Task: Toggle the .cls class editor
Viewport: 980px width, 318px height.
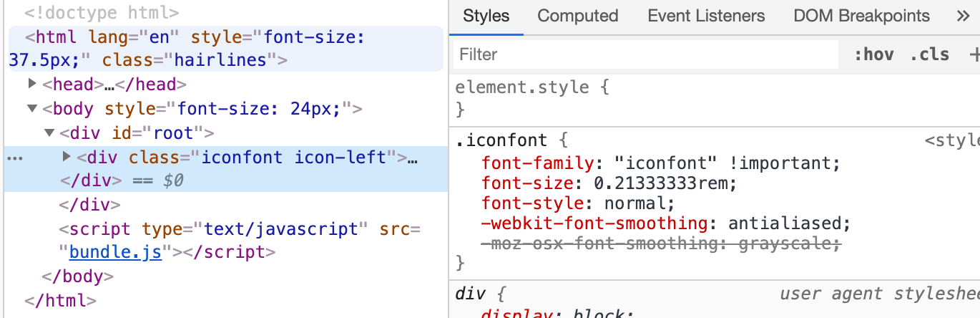Action: (929, 54)
